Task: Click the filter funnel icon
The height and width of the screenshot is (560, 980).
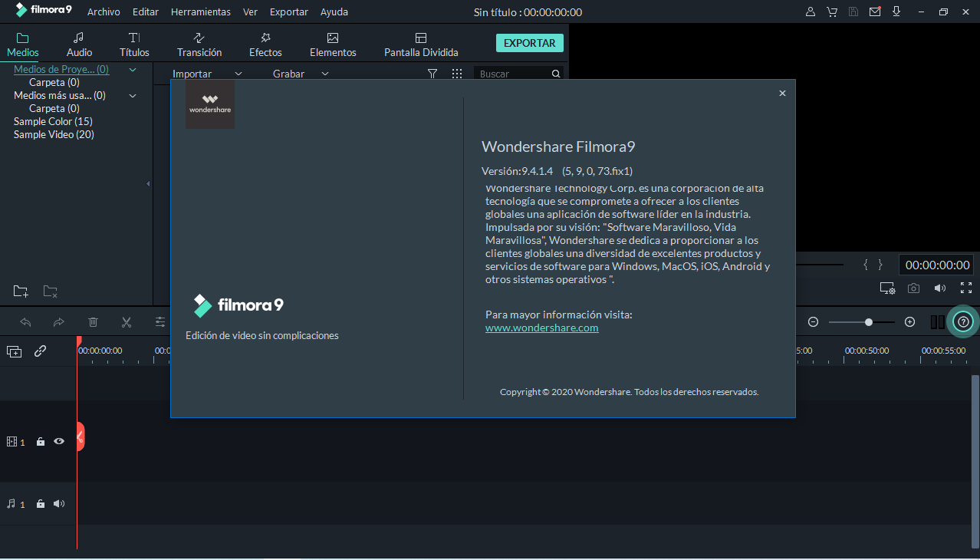Action: 432,74
